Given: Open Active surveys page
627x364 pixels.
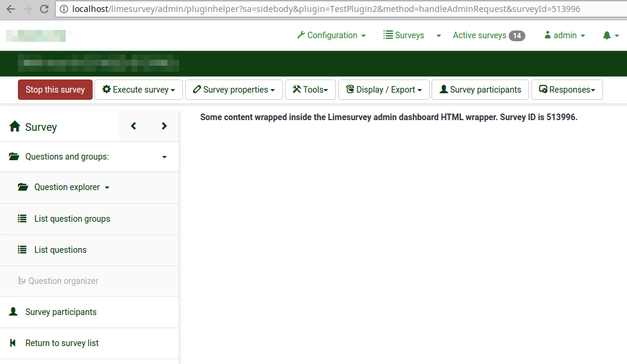Looking at the screenshot, I should click(x=489, y=35).
